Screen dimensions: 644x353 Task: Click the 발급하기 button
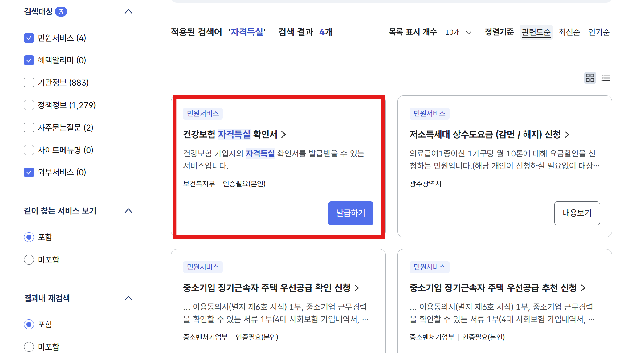(351, 213)
